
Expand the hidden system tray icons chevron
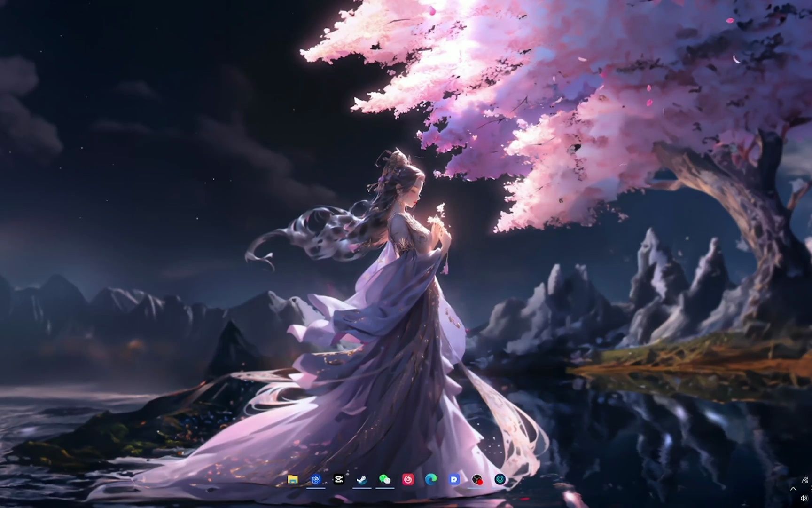793,489
